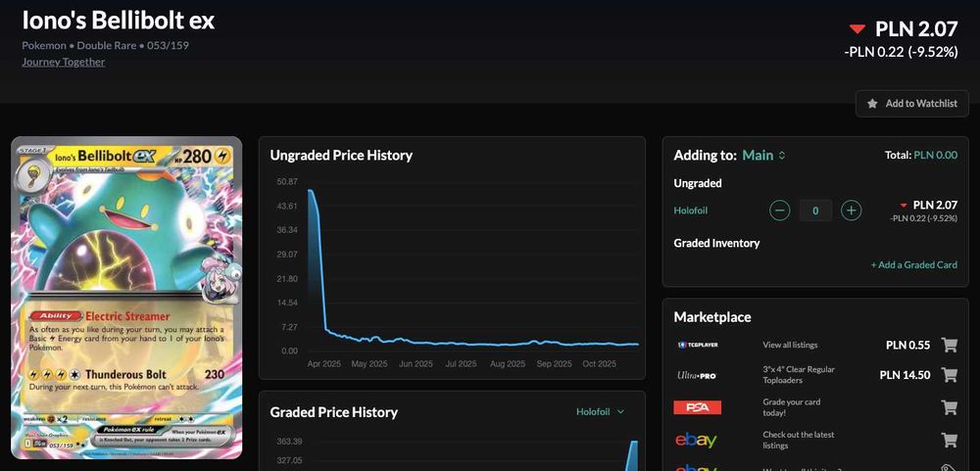Expand the Holofoil graded price dropdown
The width and height of the screenshot is (980, 471).
click(601, 412)
